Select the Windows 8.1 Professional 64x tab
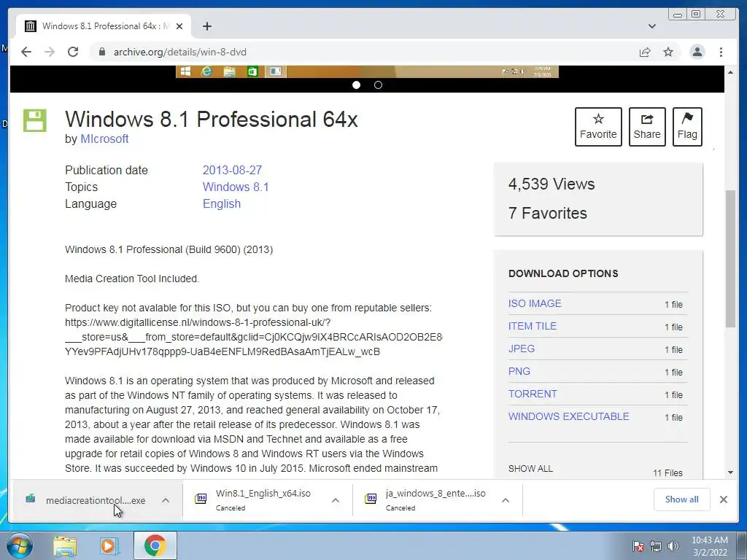Image resolution: width=747 pixels, height=560 pixels. pos(104,26)
